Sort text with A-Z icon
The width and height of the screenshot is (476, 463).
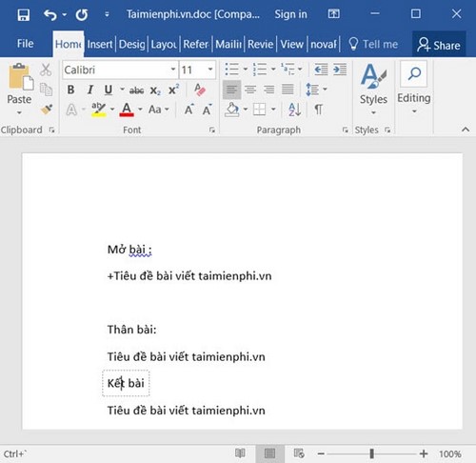coord(295,110)
